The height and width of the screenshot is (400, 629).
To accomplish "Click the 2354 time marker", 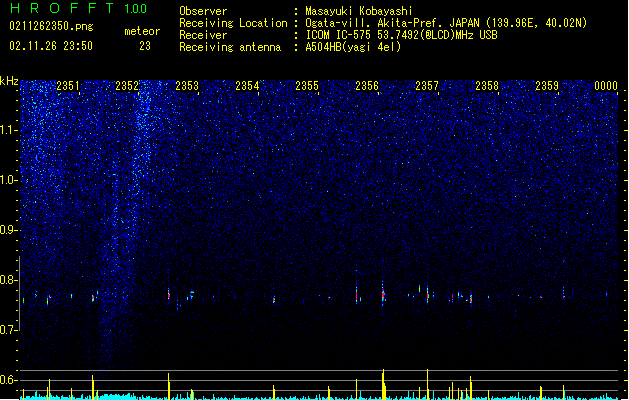I will [247, 86].
